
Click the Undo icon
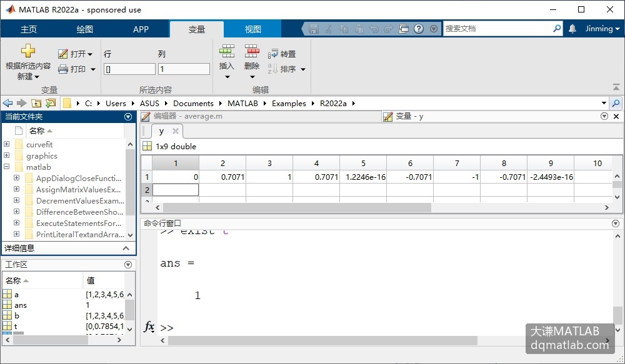click(x=374, y=29)
